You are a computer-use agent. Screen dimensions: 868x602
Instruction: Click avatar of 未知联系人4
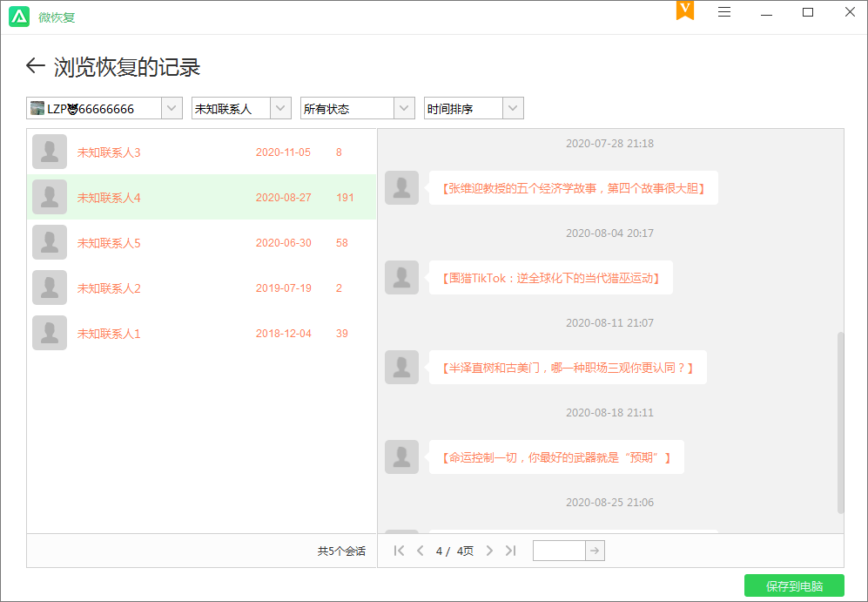(x=50, y=197)
